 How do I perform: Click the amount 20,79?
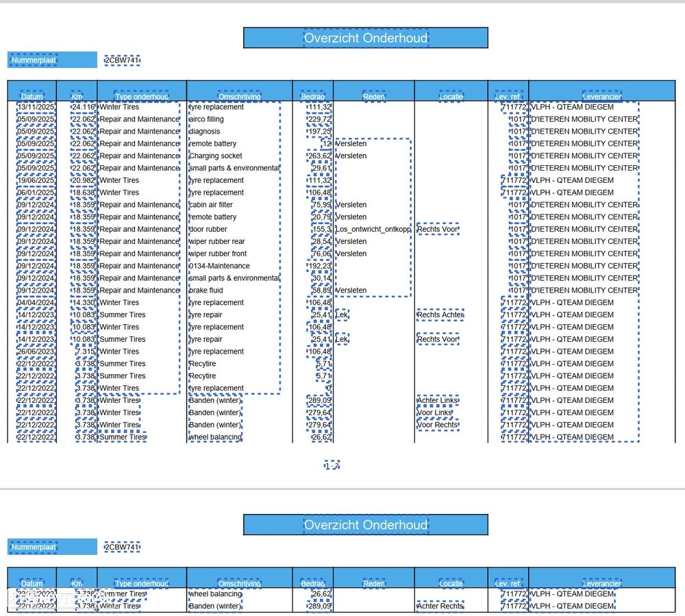click(x=321, y=217)
